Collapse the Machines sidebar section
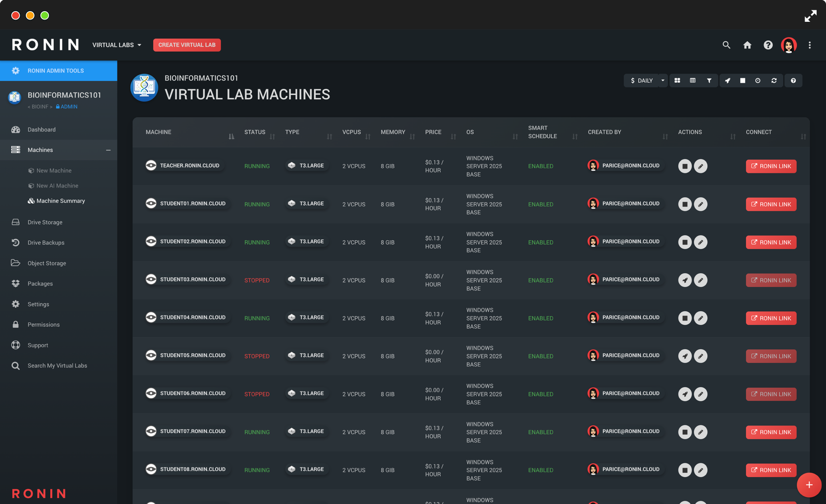The image size is (826, 504). [x=108, y=150]
